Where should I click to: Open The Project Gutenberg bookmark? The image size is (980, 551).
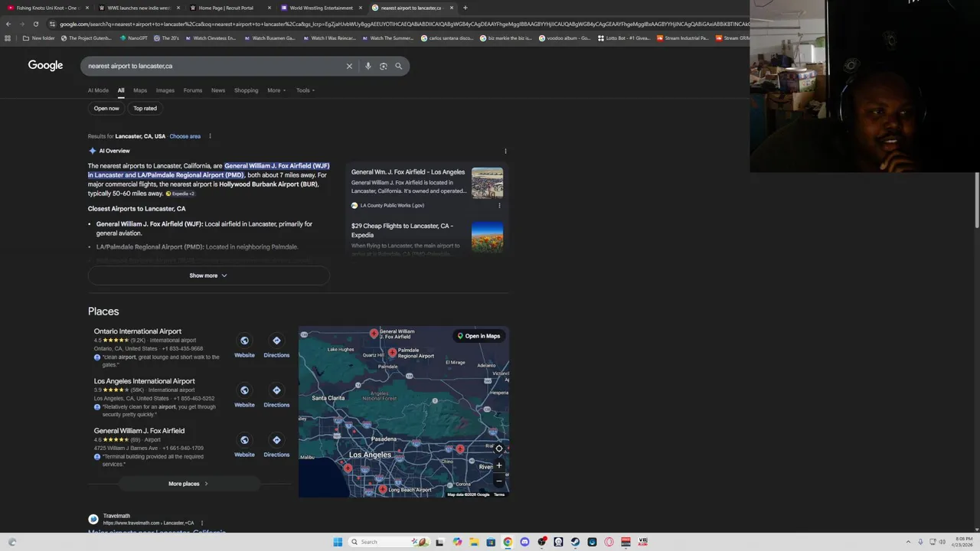[85, 38]
